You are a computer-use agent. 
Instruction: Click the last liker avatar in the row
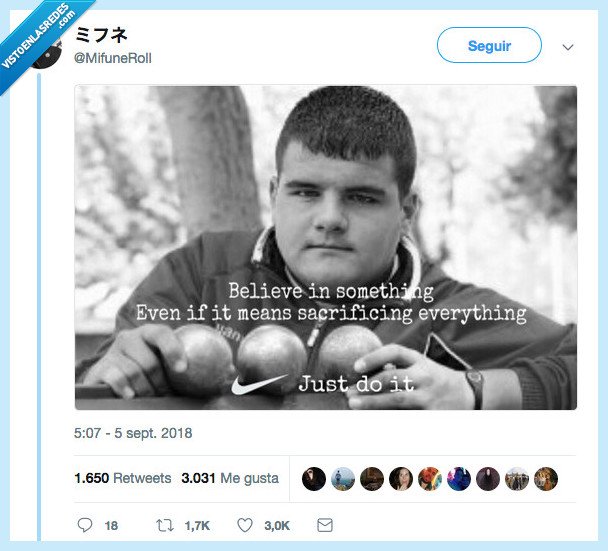(546, 478)
